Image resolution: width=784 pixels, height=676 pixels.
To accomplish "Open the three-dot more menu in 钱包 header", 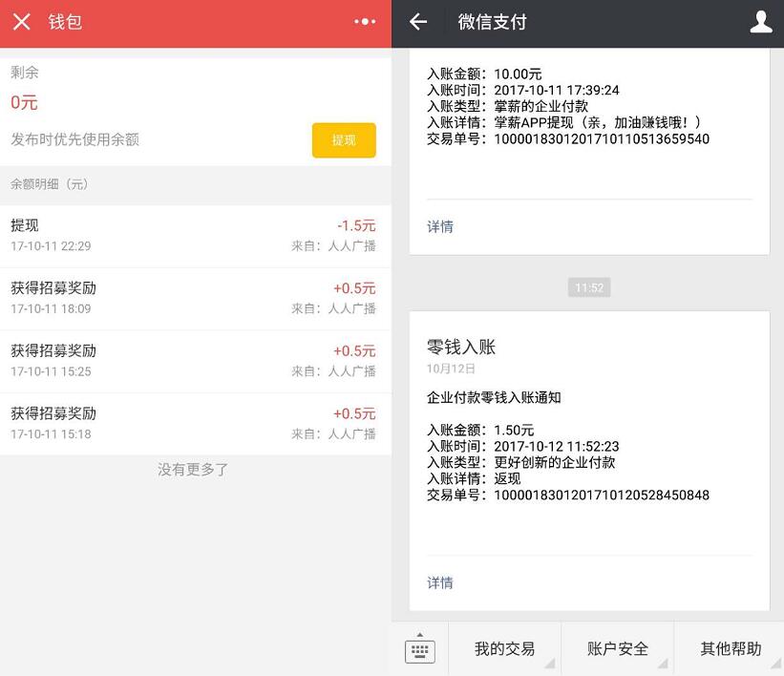I will pos(365,22).
